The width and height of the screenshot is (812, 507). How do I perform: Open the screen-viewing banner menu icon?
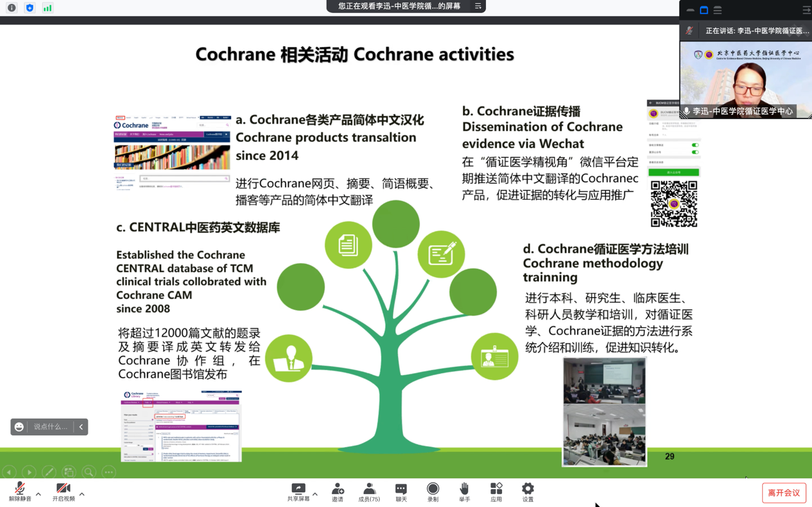(478, 6)
